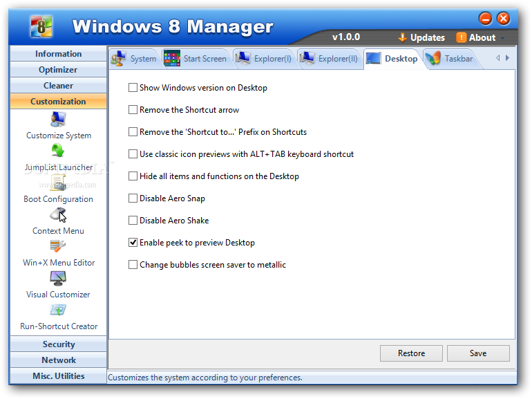
Task: Click the Run-Shortcut Creator label
Action: (59, 326)
